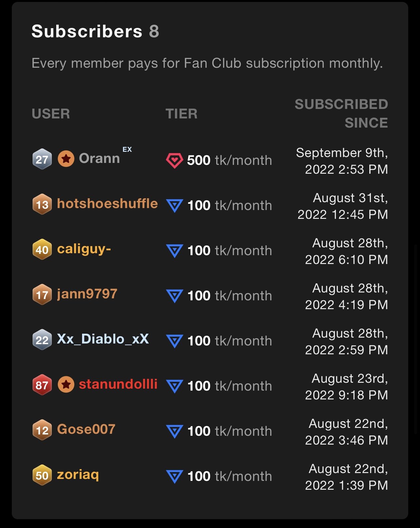Click the blue triangle tier icon in zoriaq's row
The height and width of the screenshot is (528, 420).
(x=174, y=476)
